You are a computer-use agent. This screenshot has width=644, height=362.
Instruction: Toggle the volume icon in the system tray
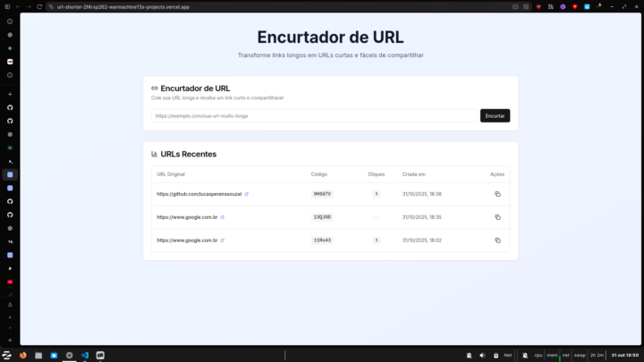(x=482, y=355)
